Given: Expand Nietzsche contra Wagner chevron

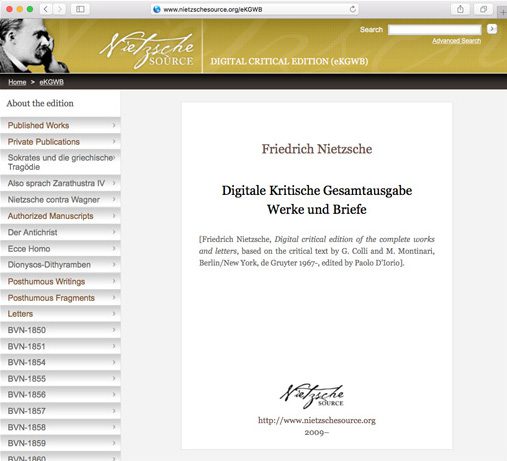Looking at the screenshot, I should (114, 200).
